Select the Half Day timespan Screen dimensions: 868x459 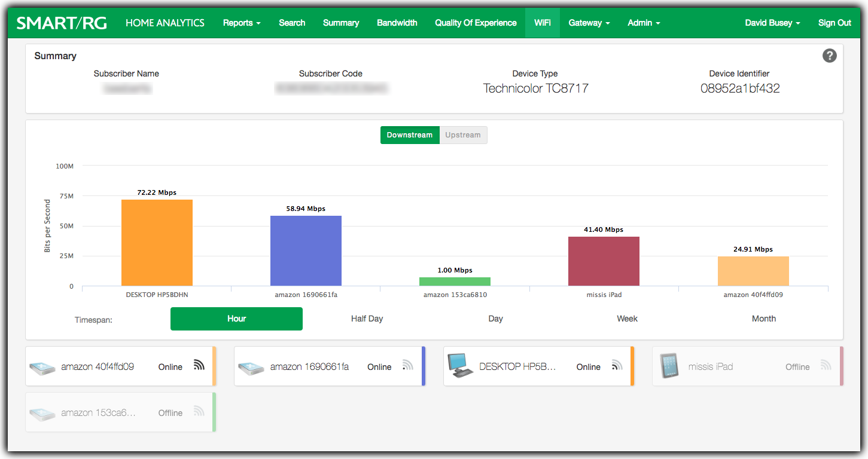coord(367,319)
